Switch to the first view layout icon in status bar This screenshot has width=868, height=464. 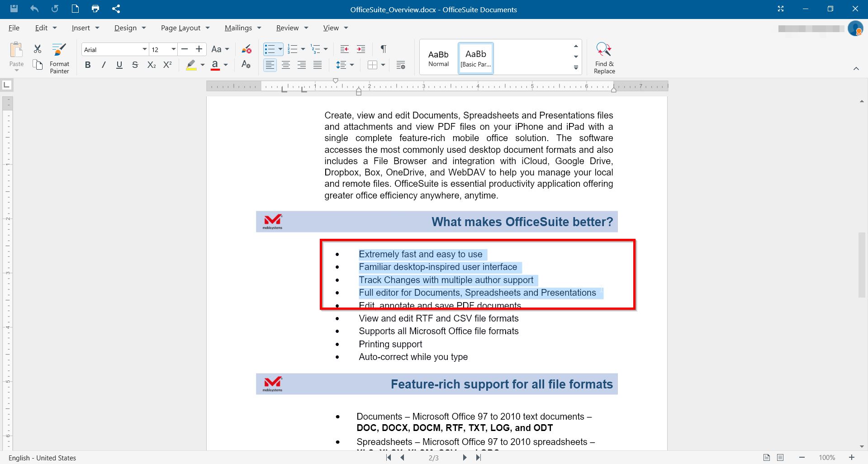(767, 458)
